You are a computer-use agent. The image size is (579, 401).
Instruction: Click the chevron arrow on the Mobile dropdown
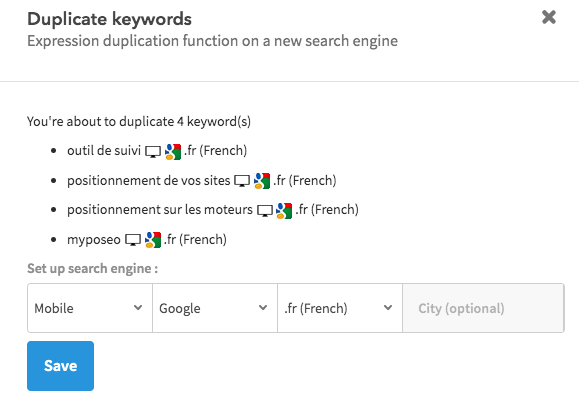pyautogui.click(x=138, y=308)
